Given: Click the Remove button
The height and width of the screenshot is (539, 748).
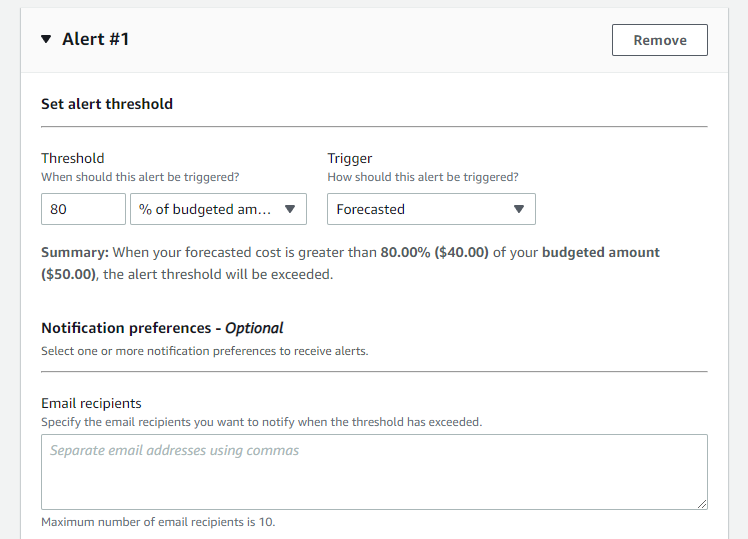Looking at the screenshot, I should tap(659, 40).
